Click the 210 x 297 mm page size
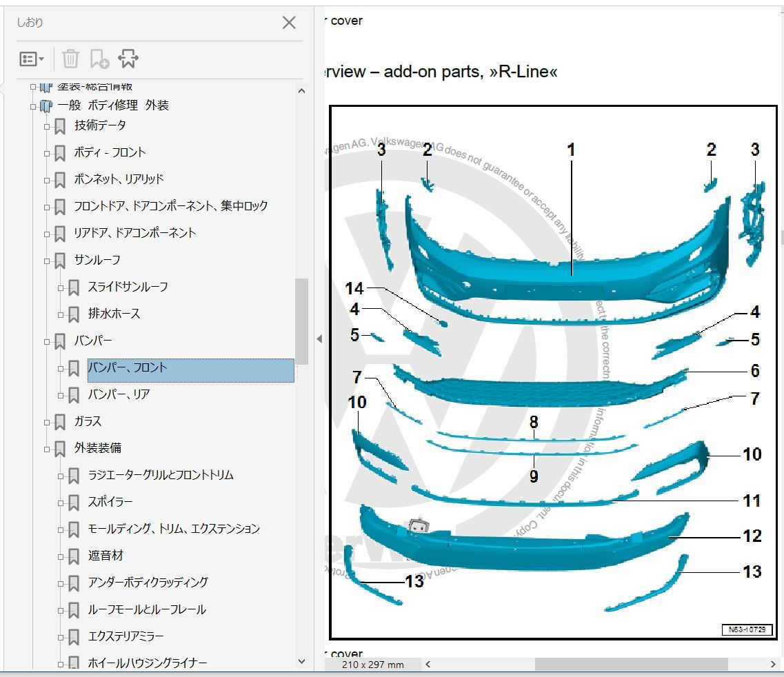This screenshot has width=784, height=677. pos(372,665)
